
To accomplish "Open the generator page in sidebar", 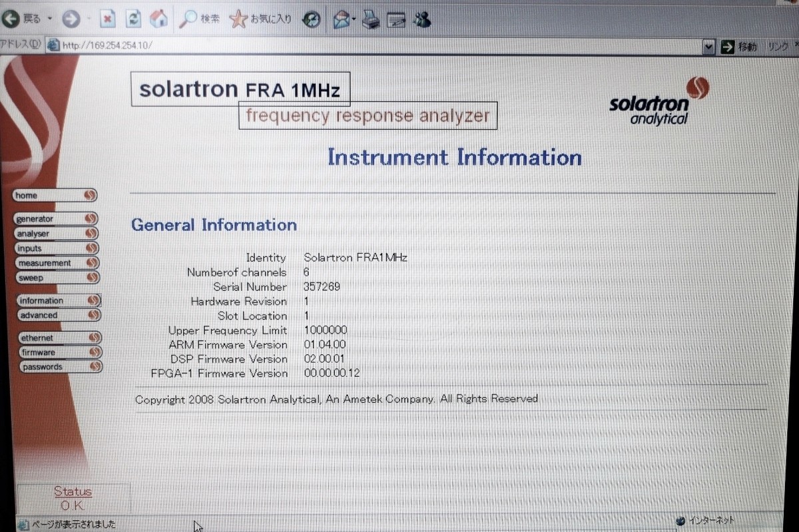I will (x=56, y=218).
